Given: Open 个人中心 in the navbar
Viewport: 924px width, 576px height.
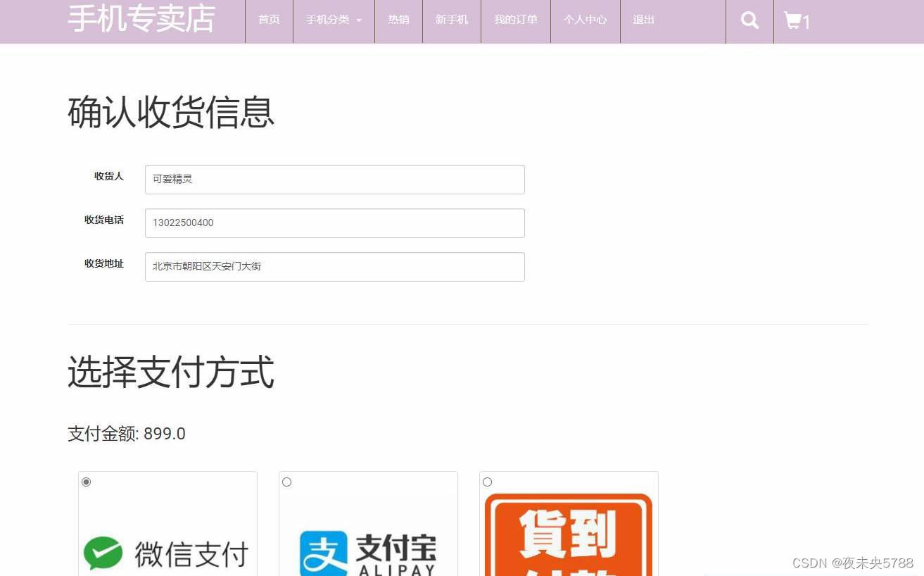Looking at the screenshot, I should pyautogui.click(x=585, y=20).
